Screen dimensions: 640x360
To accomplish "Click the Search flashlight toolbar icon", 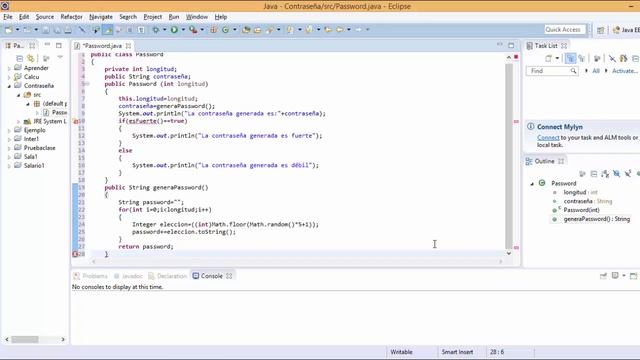I will (x=269, y=30).
